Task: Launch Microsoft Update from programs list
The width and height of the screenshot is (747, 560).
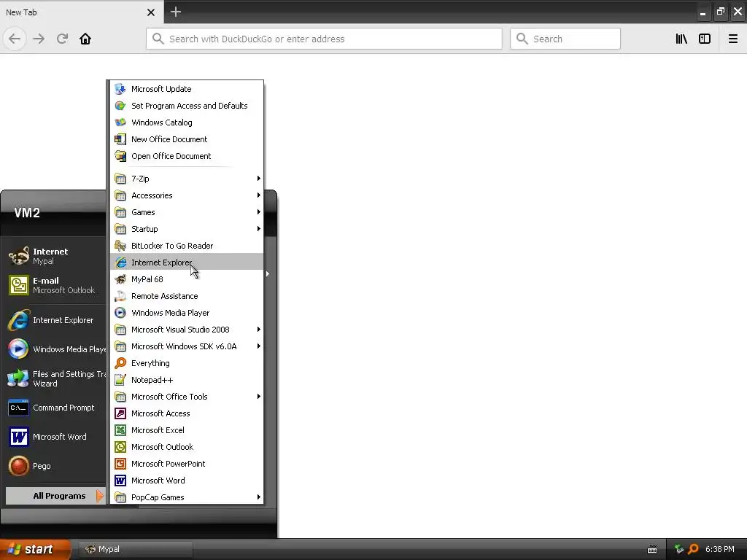Action: [x=187, y=89]
